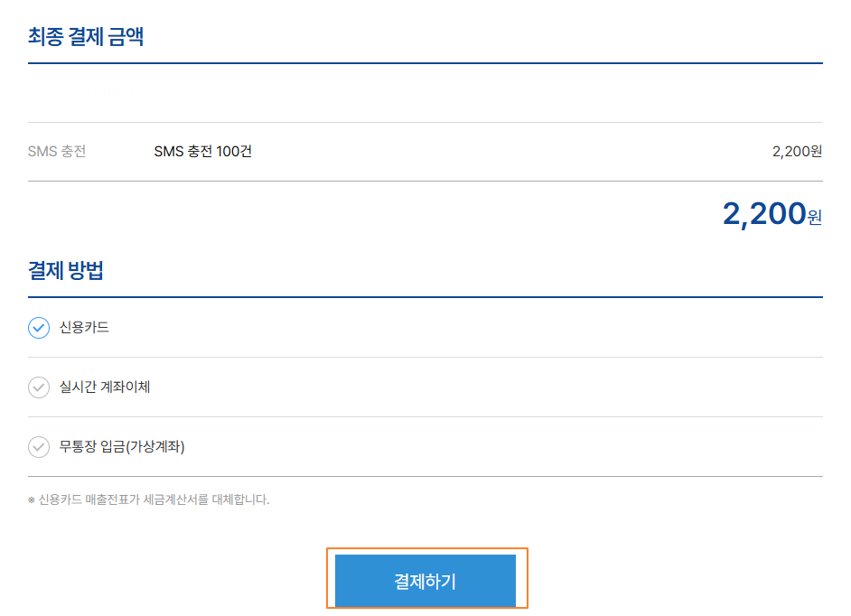Screen dimensions: 851x616
Task: Choose the 무통장 입금 check circle icon
Action: click(39, 447)
